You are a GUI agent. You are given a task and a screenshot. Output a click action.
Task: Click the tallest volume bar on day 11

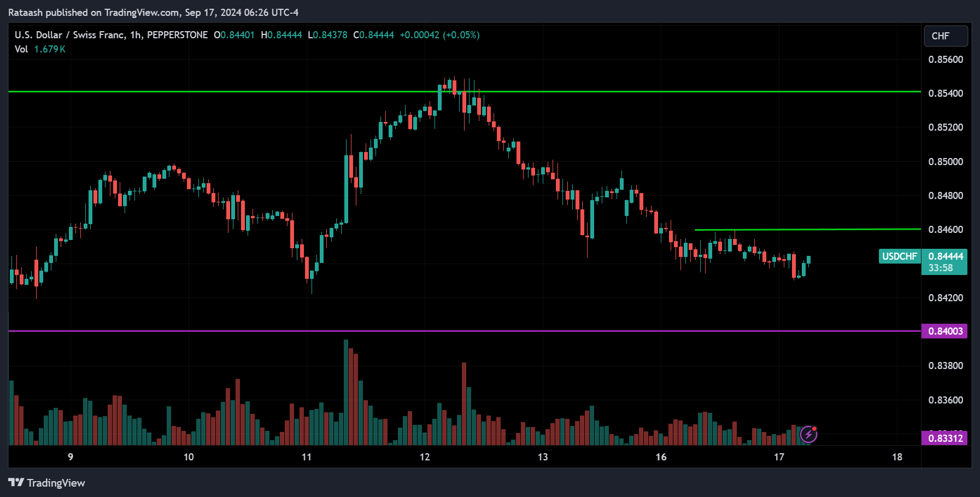[346, 392]
